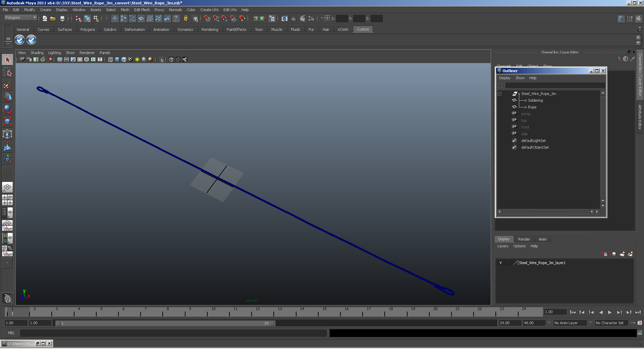Open the shelf options arrow menu

click(8, 44)
